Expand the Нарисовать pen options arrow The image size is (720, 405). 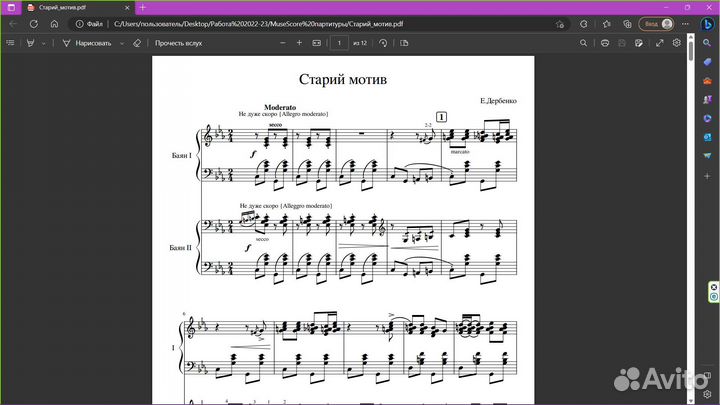pos(122,43)
